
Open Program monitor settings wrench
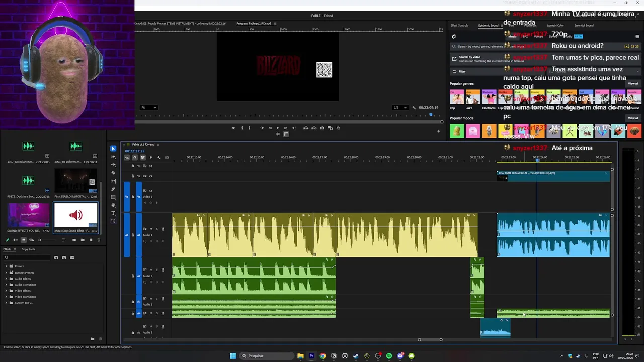click(414, 107)
